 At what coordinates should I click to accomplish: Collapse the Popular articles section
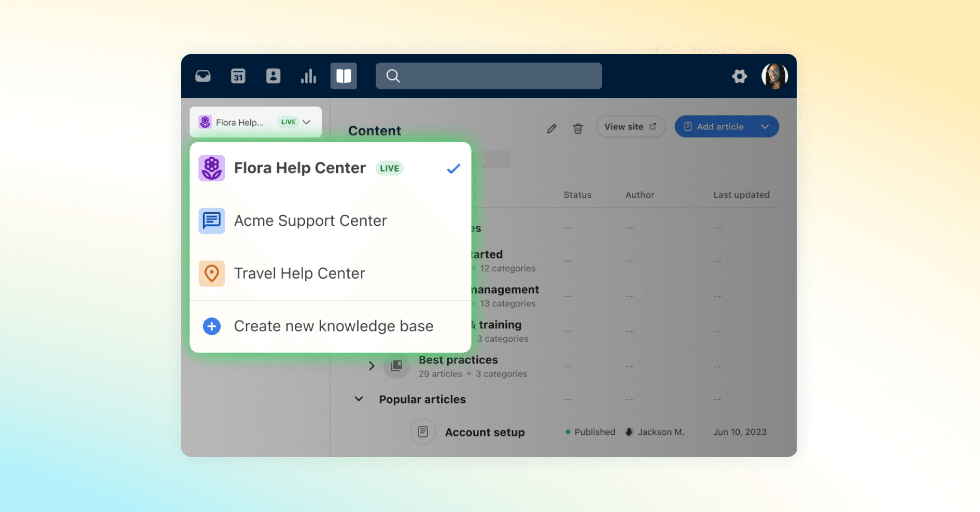tap(359, 399)
